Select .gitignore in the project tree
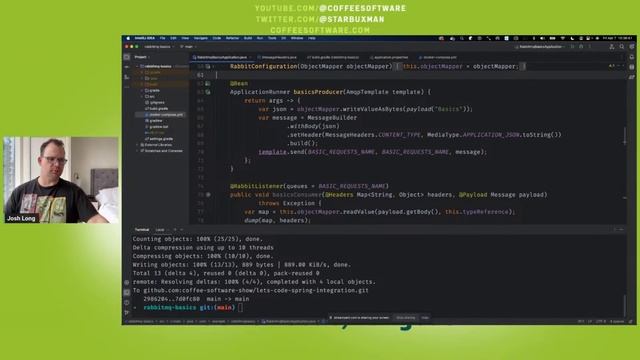This screenshot has height=360, width=640. (x=156, y=103)
